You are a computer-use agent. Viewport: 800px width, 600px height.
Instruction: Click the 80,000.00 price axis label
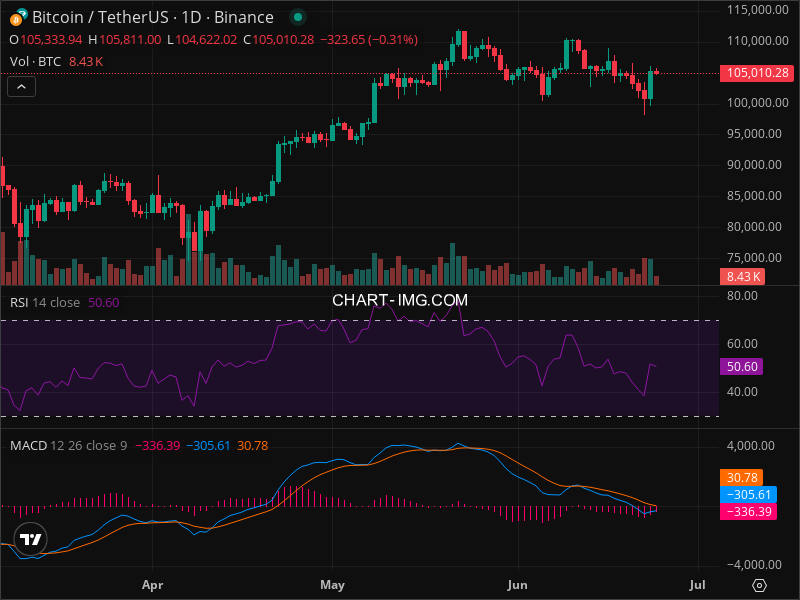click(x=754, y=227)
